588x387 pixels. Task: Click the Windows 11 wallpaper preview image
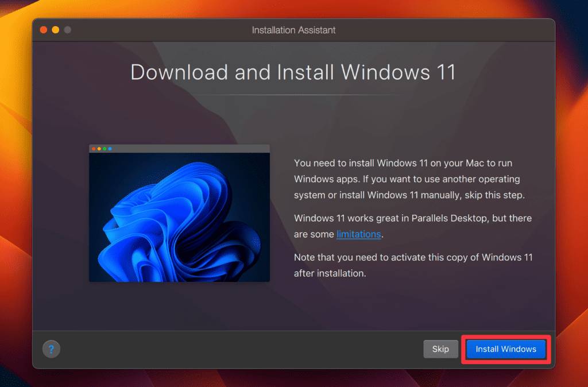click(x=179, y=213)
